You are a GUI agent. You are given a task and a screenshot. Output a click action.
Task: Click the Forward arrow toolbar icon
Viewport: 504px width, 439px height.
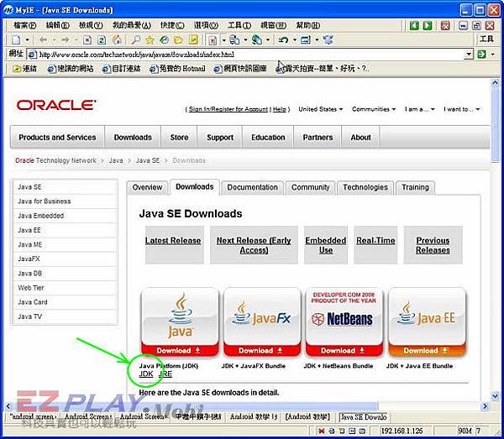click(66, 39)
